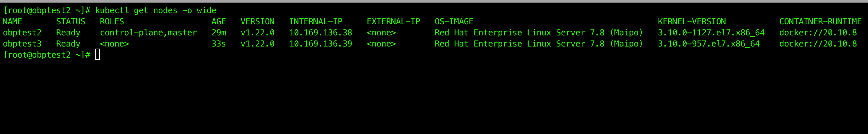Click the STATUS column header
This screenshot has width=868, height=134.
click(71, 22)
